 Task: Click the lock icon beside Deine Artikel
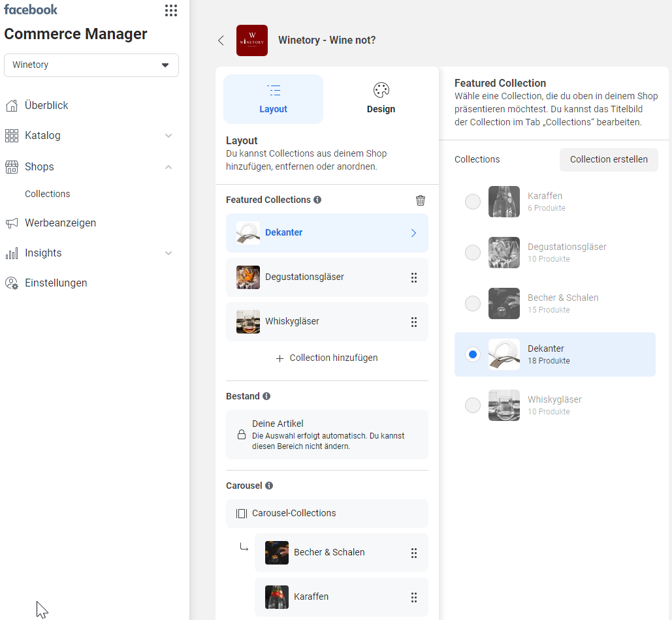pos(242,435)
